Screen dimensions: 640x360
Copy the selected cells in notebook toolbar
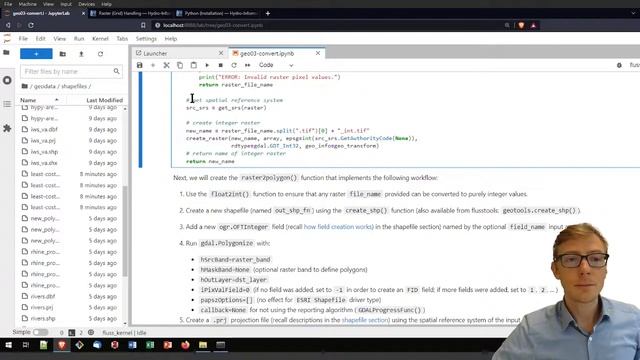(x=180, y=65)
